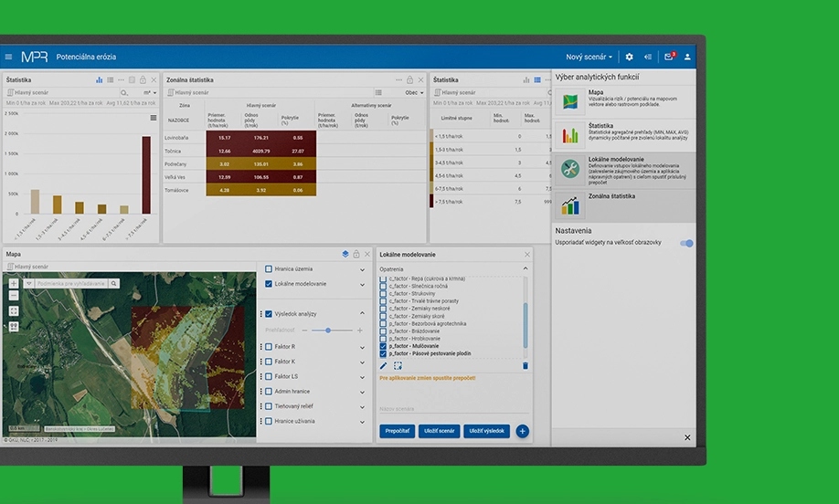Collapse the Opatrenia section
This screenshot has height=504, width=839.
(526, 268)
